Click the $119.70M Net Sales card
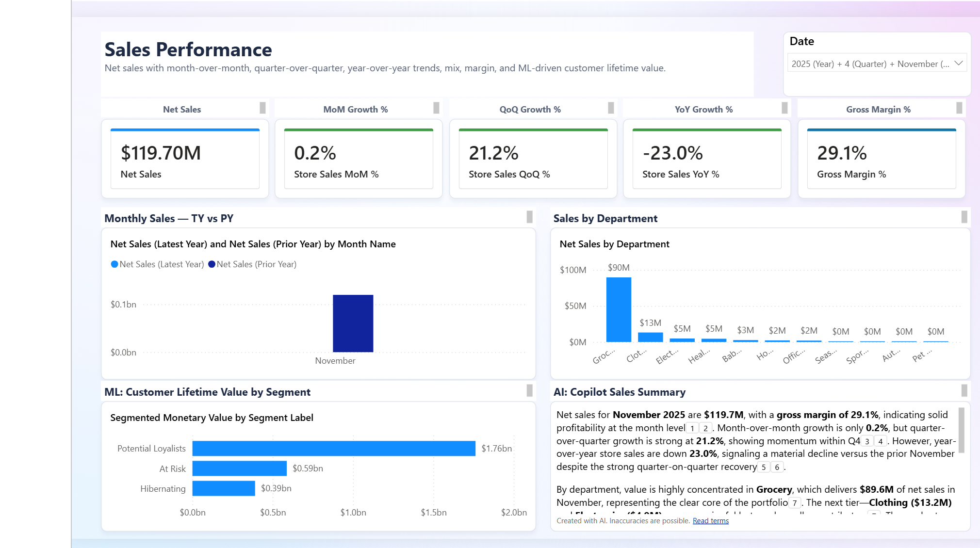The image size is (980, 548). click(x=185, y=159)
